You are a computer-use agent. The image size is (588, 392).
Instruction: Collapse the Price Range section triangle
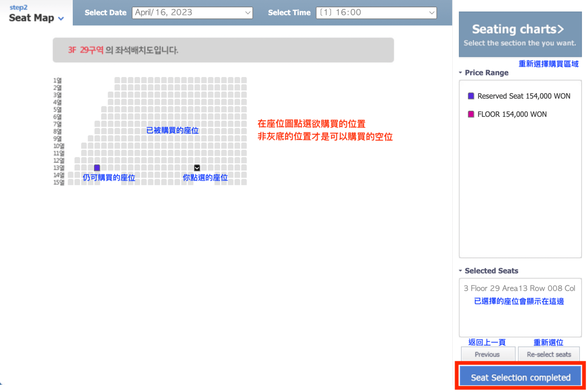pyautogui.click(x=461, y=73)
